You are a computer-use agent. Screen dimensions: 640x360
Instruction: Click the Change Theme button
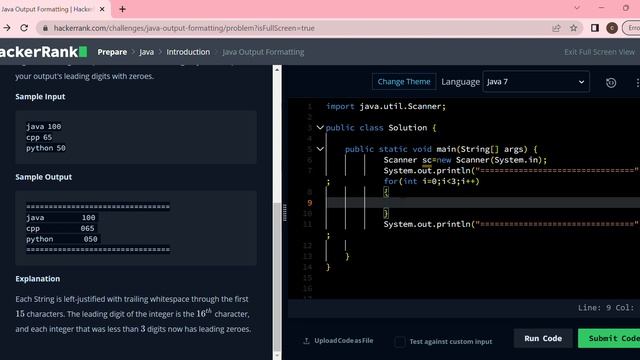click(404, 82)
